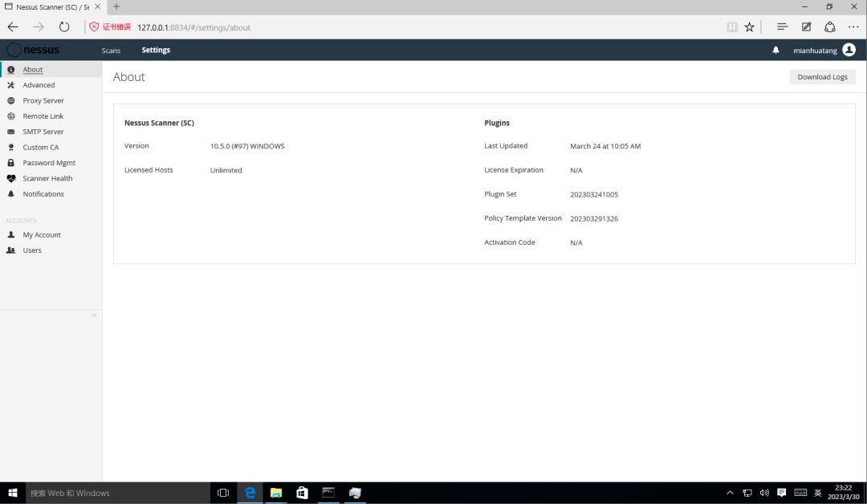
Task: Switch to Settings tab
Action: tap(156, 50)
